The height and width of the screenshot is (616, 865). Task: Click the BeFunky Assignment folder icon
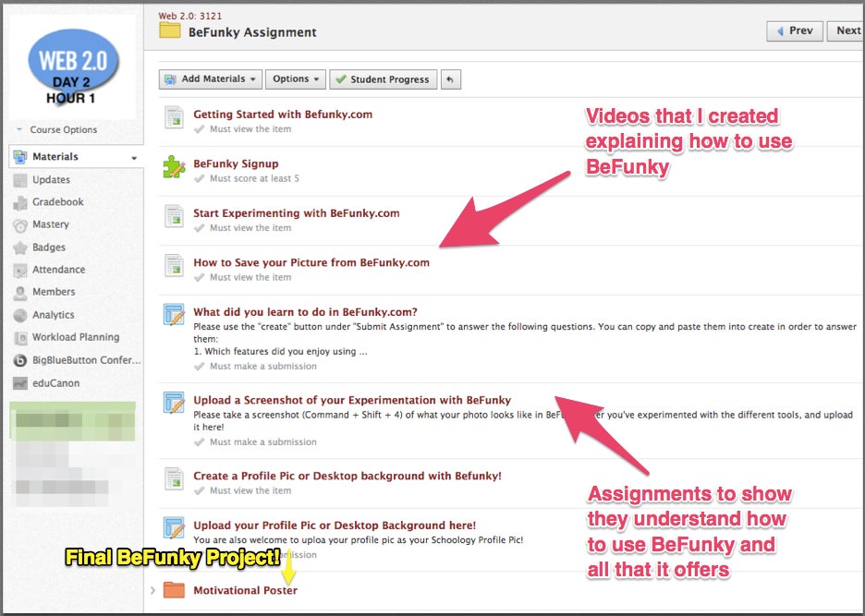pos(170,30)
